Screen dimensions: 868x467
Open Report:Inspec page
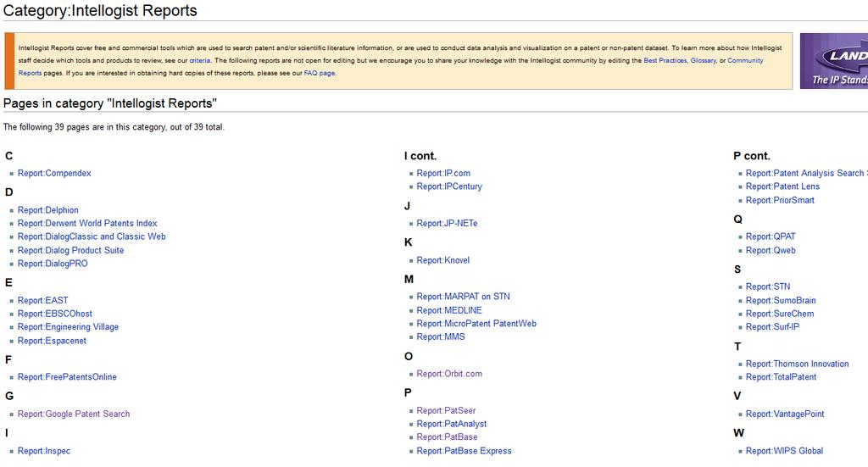44,451
